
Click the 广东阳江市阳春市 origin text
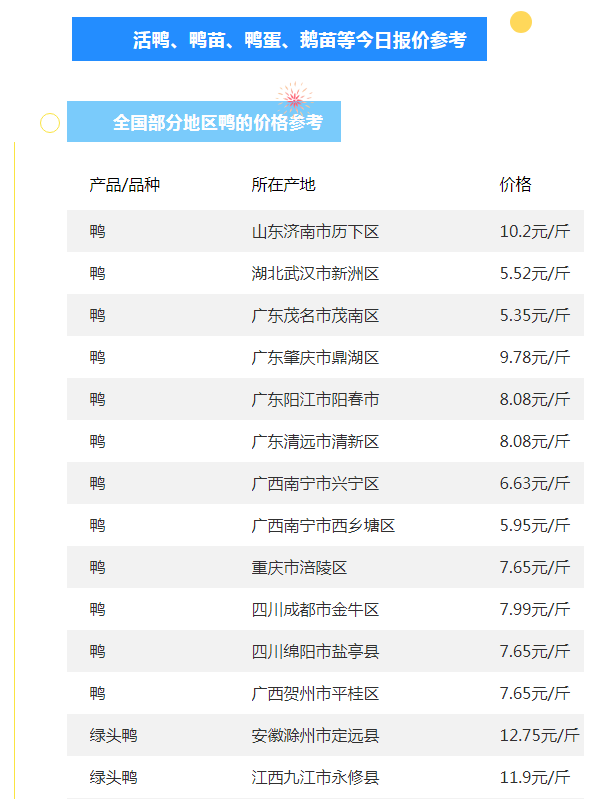click(315, 400)
